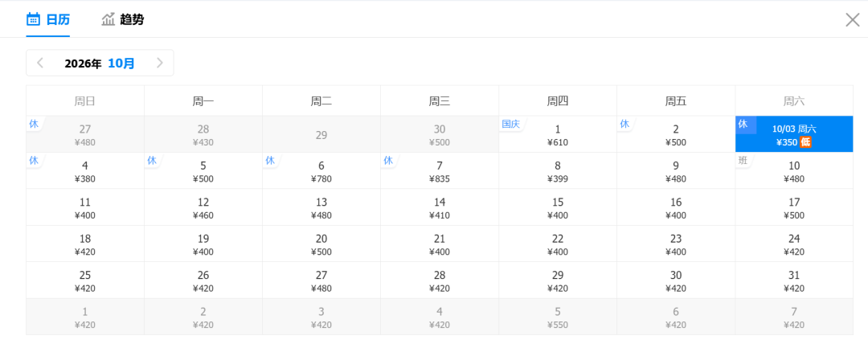Pick October 31 priced ¥420
This screenshot has width=868, height=348.
point(794,280)
